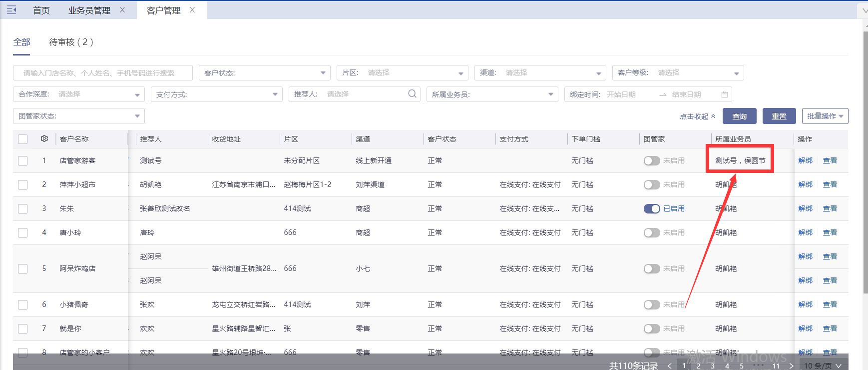Focus the store name search field
This screenshot has height=370, width=868.
coord(103,72)
